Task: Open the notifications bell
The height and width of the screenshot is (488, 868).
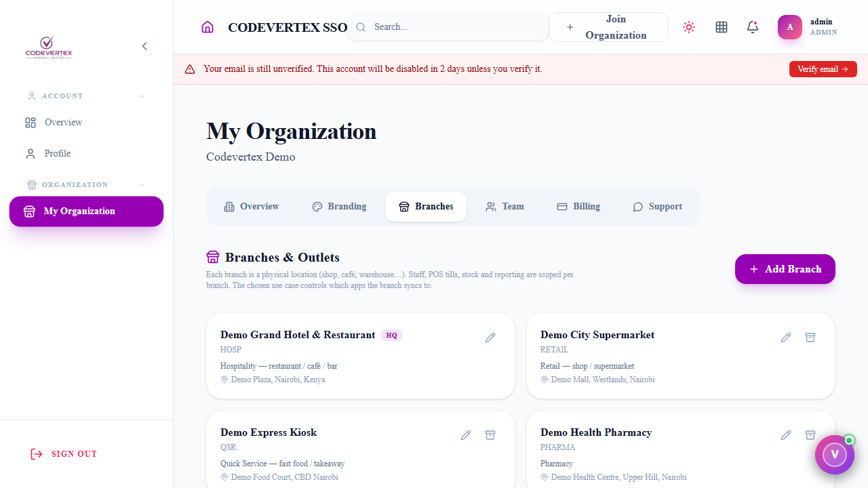Action: (x=753, y=27)
